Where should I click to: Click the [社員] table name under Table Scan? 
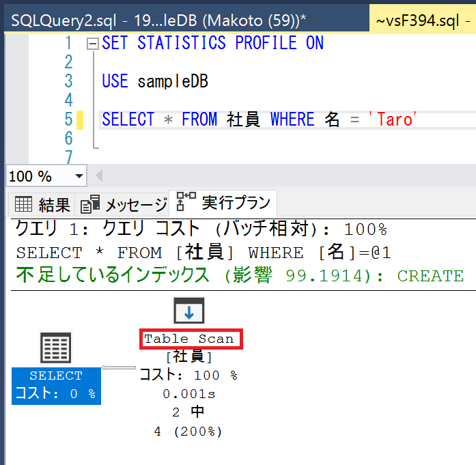[x=188, y=356]
